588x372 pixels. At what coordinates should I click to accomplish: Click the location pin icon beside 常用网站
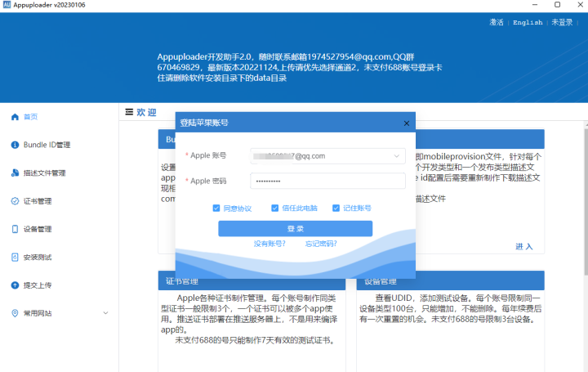15,313
